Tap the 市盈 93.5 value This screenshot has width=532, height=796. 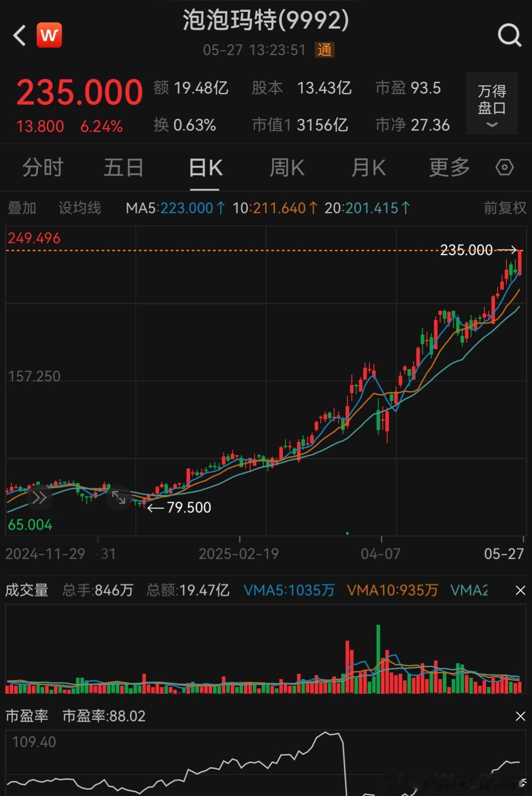pos(408,88)
